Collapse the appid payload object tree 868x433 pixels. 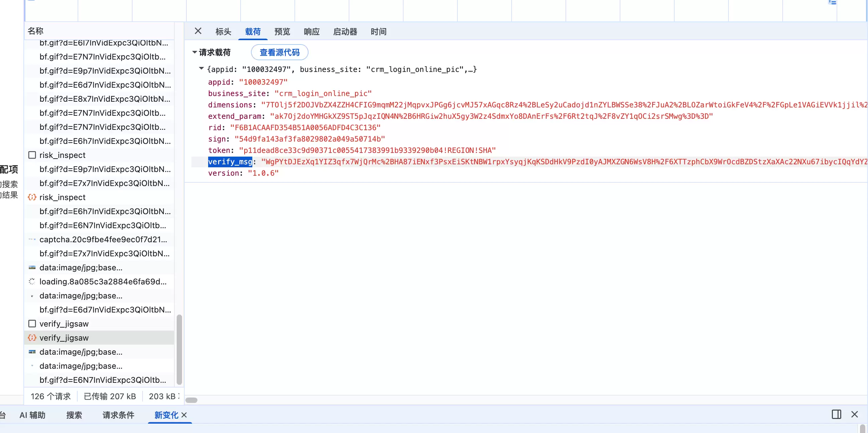pos(201,68)
